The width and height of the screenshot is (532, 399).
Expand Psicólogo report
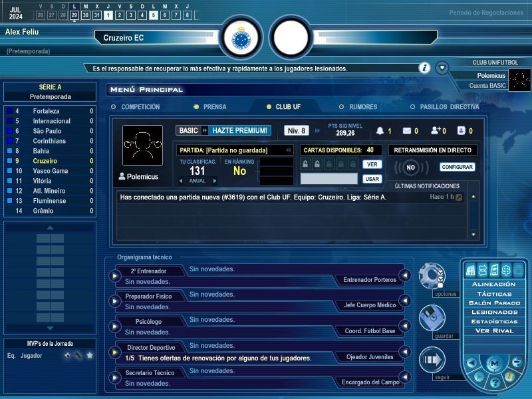pos(114,327)
